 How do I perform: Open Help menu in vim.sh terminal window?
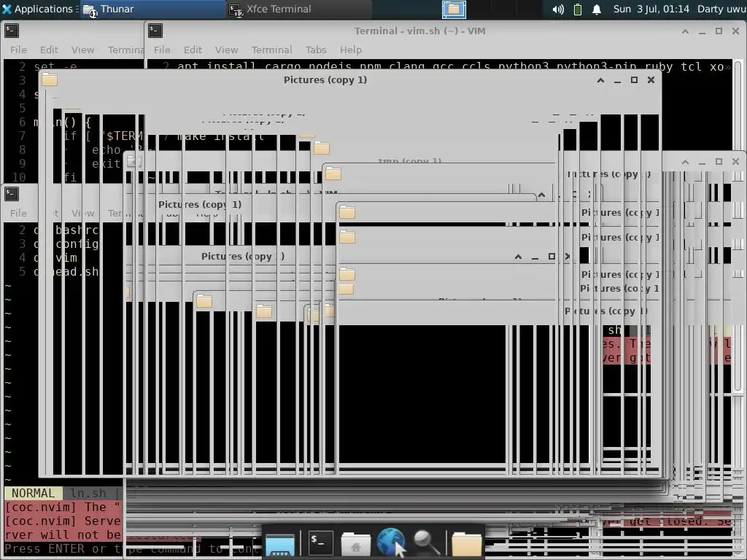pos(351,50)
